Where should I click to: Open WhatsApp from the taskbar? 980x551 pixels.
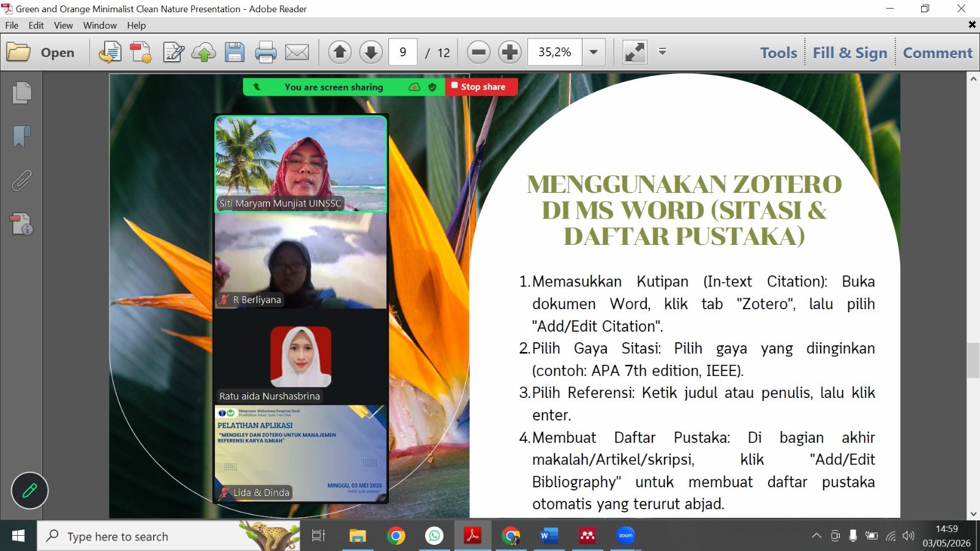click(434, 536)
